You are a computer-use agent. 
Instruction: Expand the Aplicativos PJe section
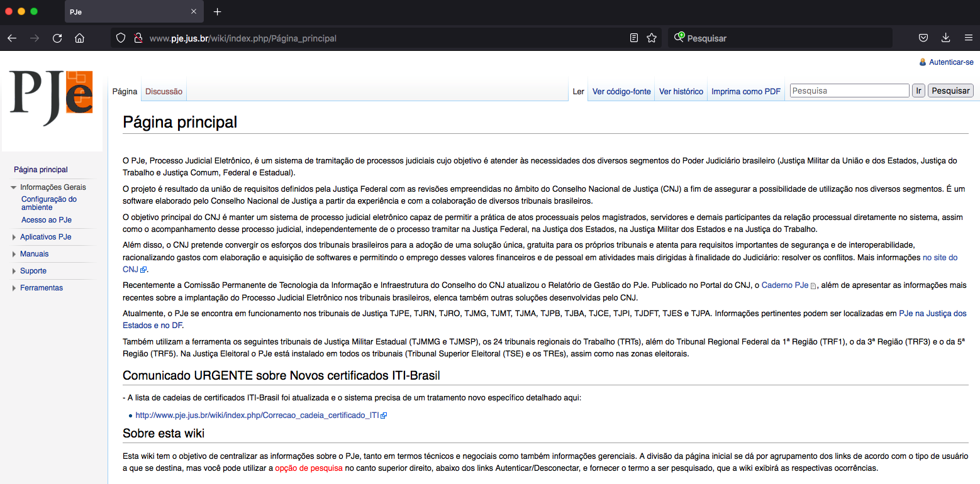coord(14,237)
